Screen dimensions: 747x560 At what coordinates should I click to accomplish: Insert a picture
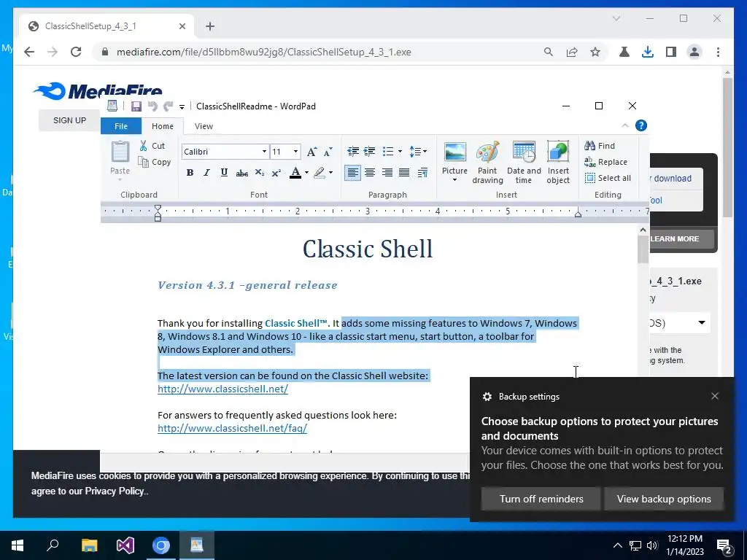point(454,156)
